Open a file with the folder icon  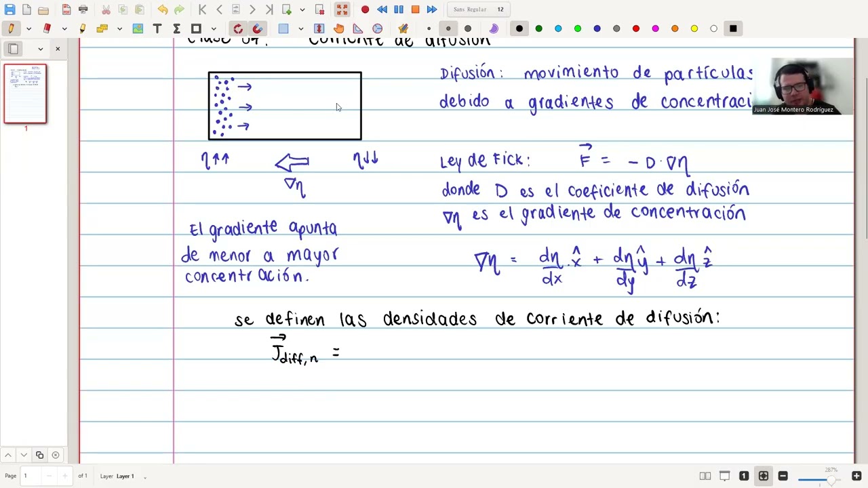tap(43, 9)
